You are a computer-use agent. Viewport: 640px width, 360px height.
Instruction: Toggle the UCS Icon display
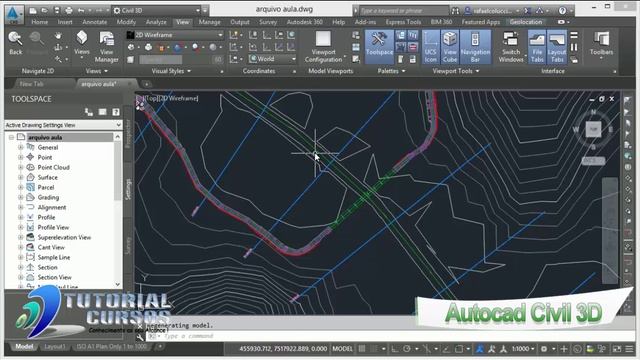[x=430, y=47]
